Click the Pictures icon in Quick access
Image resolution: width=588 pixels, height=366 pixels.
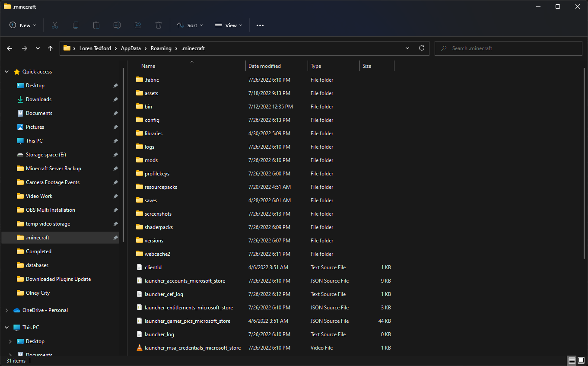click(20, 127)
